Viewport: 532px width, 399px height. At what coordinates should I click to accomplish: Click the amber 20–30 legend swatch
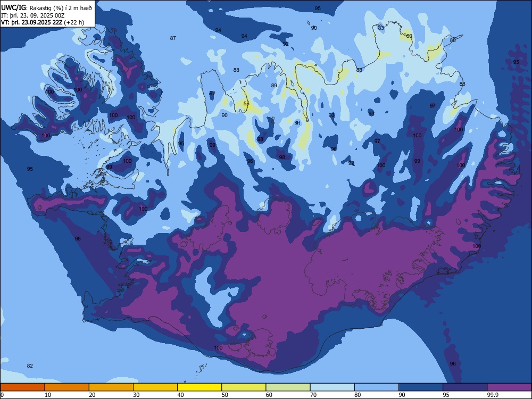[x=111, y=387]
